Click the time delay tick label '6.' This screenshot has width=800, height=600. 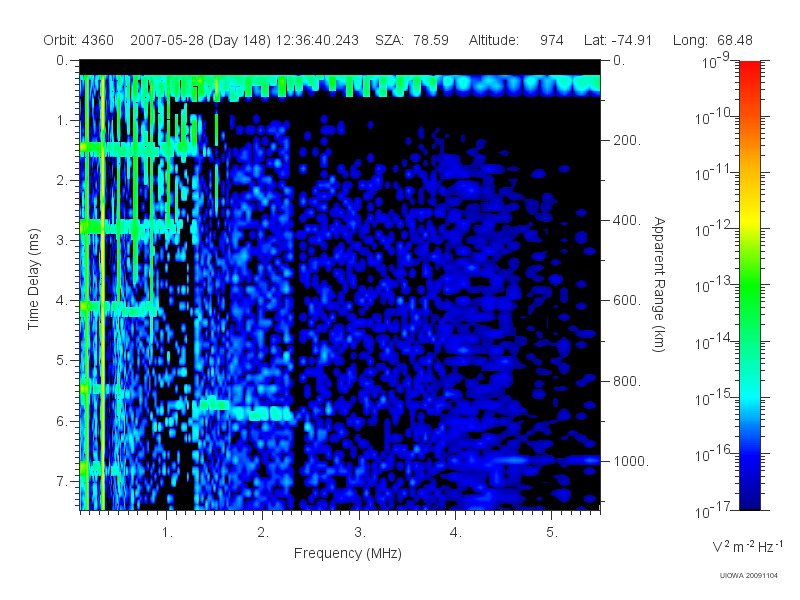point(62,421)
